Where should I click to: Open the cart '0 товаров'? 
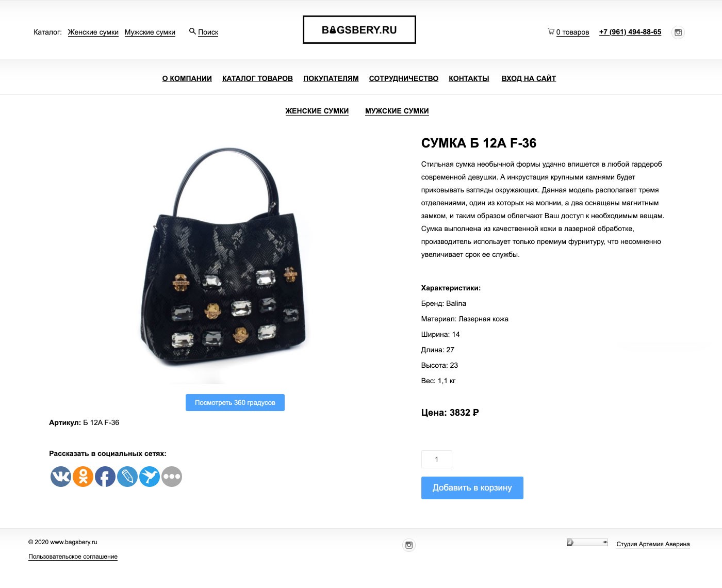click(568, 32)
